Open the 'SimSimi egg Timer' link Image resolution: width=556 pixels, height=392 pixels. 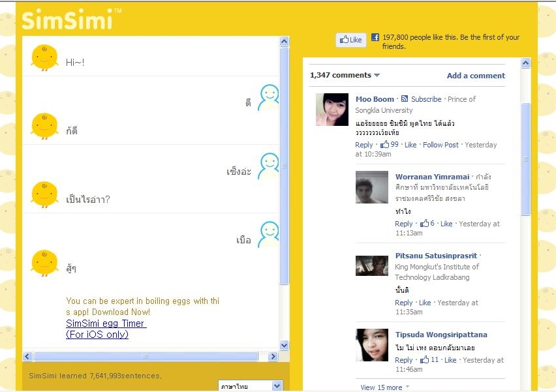pos(105,323)
